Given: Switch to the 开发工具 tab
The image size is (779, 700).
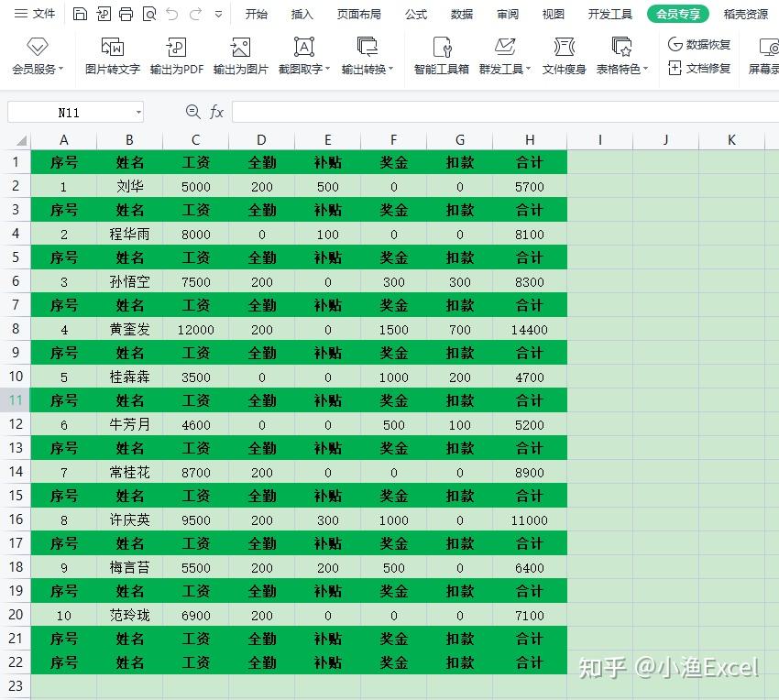Looking at the screenshot, I should click(x=610, y=15).
